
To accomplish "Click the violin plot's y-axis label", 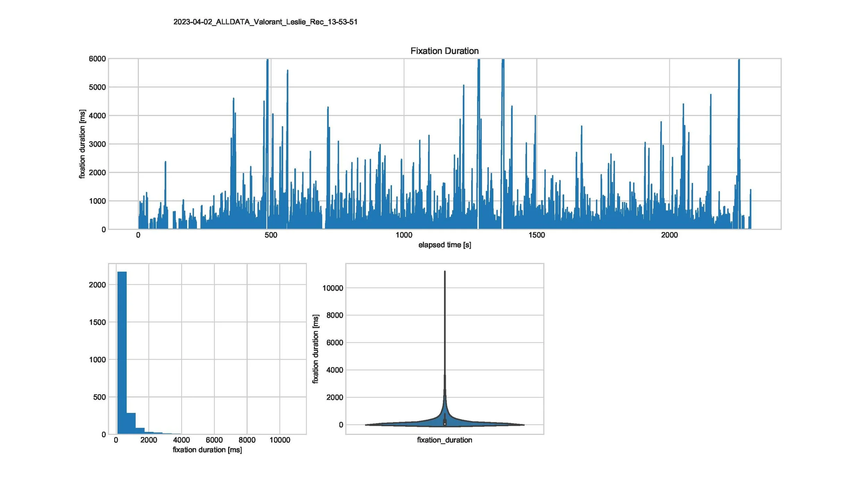I will (315, 349).
